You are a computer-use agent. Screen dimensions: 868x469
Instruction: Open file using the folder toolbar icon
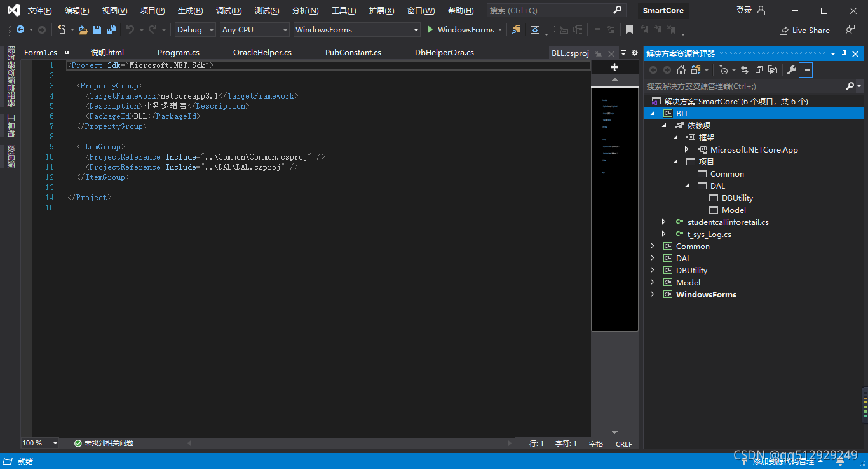83,30
